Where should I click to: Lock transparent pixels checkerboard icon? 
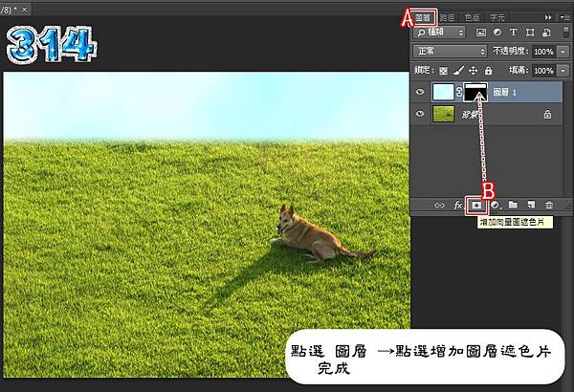point(443,71)
